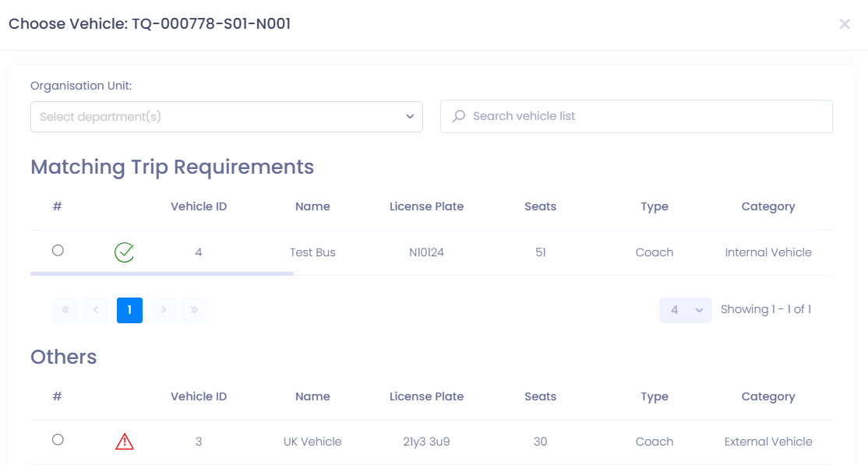Go to first page using double-left arrows
Image resolution: width=868 pixels, height=465 pixels.
pos(65,310)
